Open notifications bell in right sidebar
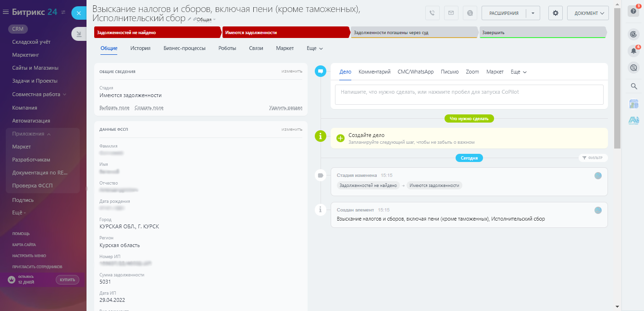The height and width of the screenshot is (311, 644). tap(634, 50)
